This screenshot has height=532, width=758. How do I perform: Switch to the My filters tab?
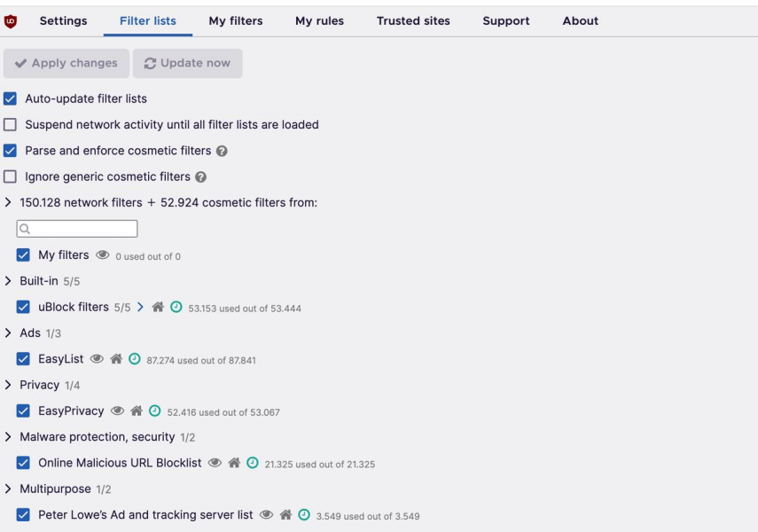click(x=236, y=20)
